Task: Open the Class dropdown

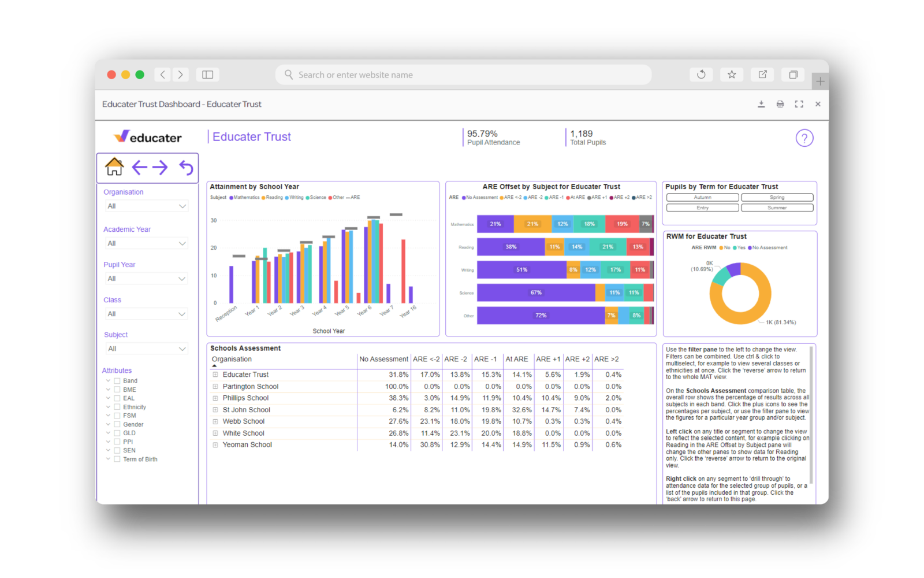Action: tap(146, 314)
